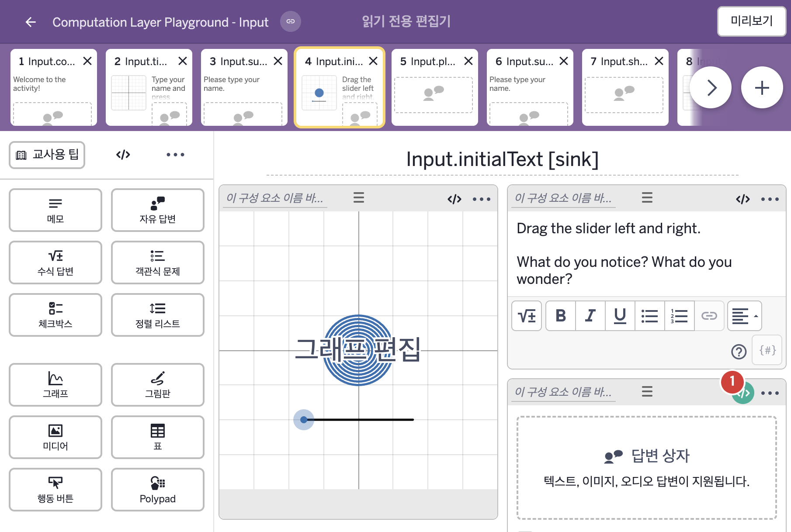Insert a 행동 버튼 action button component
The width and height of the screenshot is (791, 532).
coord(56,490)
